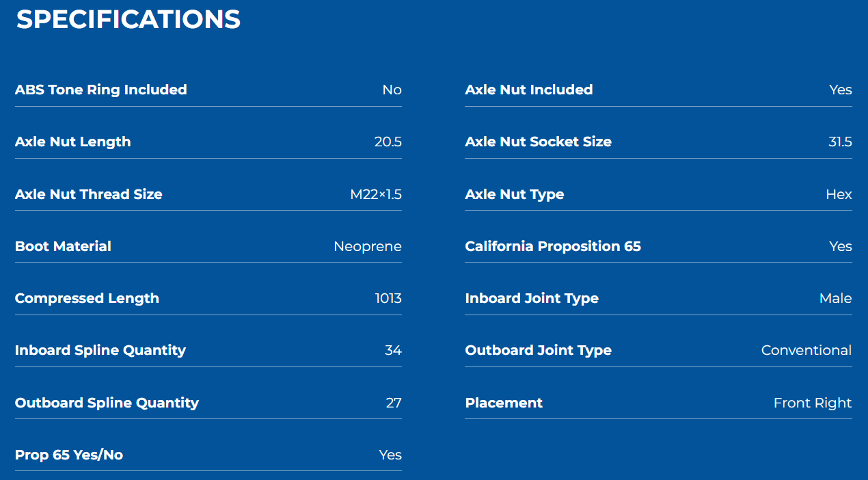Select the Male inboard joint type value

[835, 299]
